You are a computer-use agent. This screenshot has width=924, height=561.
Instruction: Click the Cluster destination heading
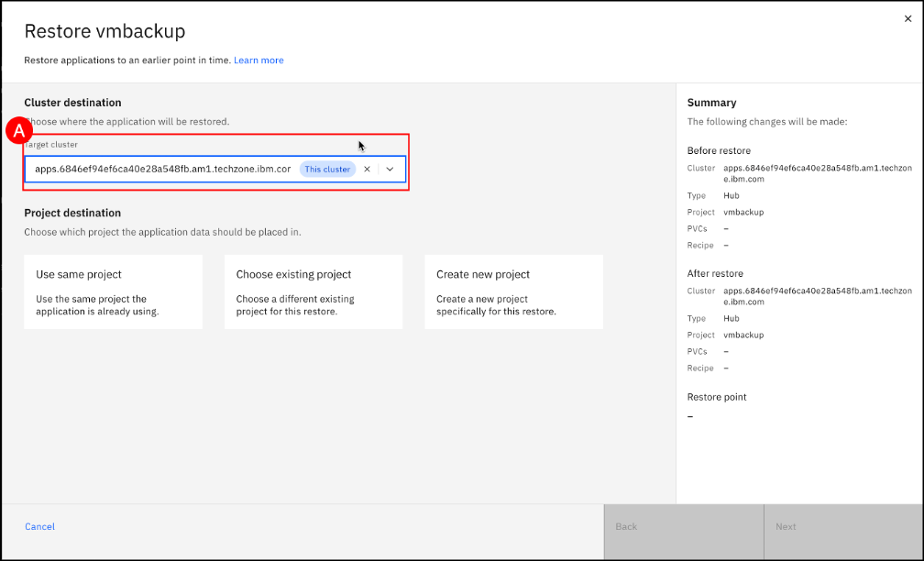click(x=72, y=103)
